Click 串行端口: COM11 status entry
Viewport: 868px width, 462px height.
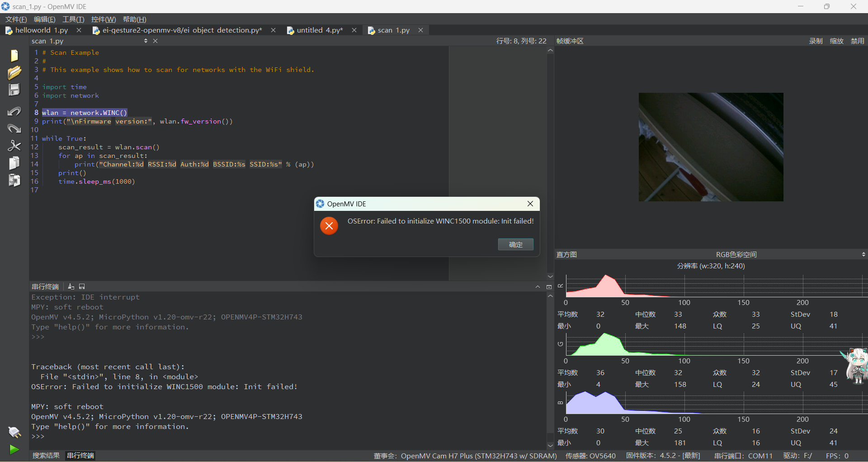click(x=743, y=456)
